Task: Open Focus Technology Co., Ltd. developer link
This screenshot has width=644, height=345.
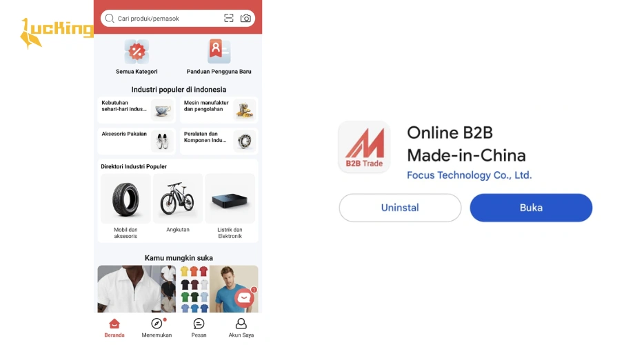Action: 469,175
